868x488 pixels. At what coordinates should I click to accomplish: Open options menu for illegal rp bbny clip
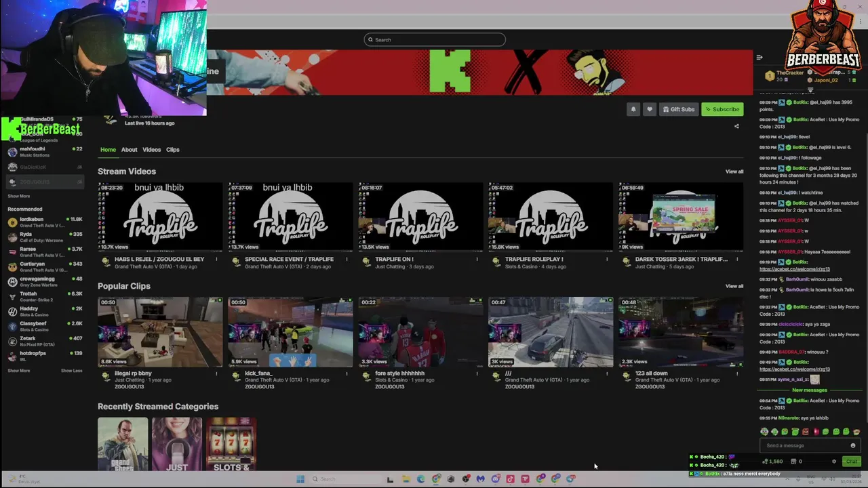217,373
